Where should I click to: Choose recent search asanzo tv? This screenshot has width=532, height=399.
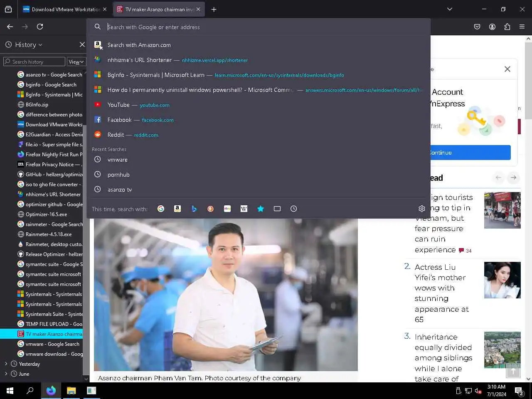(x=259, y=190)
